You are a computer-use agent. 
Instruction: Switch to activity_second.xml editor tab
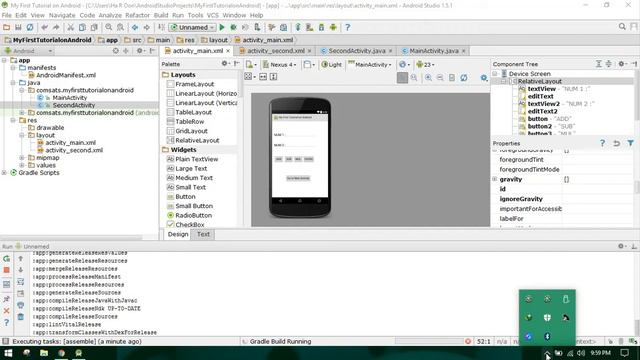[x=275, y=51]
